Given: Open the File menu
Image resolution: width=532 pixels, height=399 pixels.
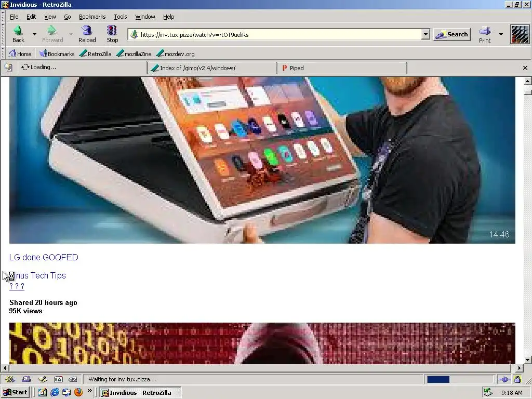Looking at the screenshot, I should pyautogui.click(x=14, y=17).
